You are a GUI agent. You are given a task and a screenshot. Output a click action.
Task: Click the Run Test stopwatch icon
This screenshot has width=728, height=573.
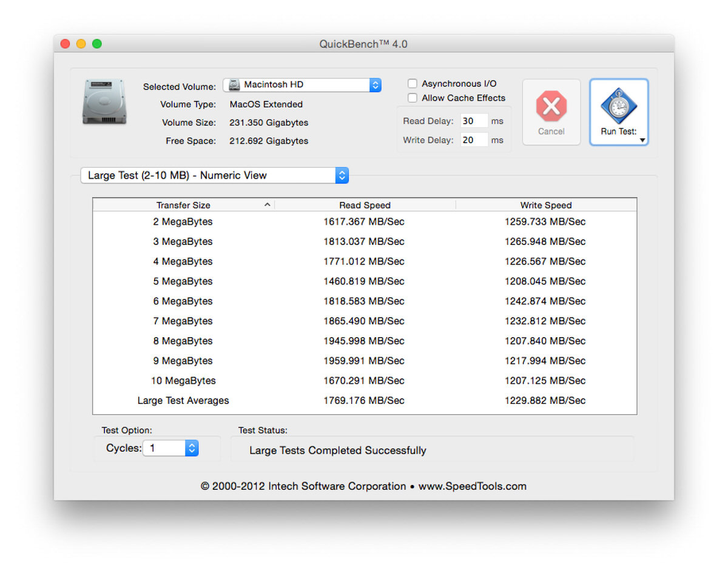[x=618, y=106]
